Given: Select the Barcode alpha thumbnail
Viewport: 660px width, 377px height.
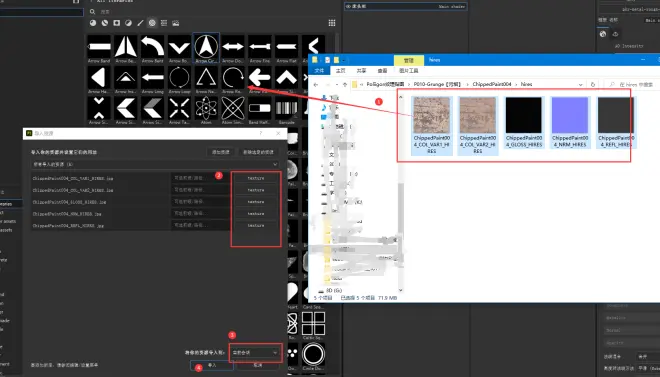Looking at the screenshot, I should (x=287, y=110).
